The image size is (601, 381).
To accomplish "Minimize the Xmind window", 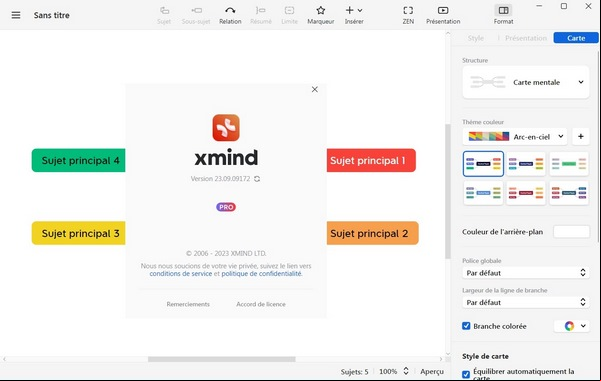I will coord(539,6).
